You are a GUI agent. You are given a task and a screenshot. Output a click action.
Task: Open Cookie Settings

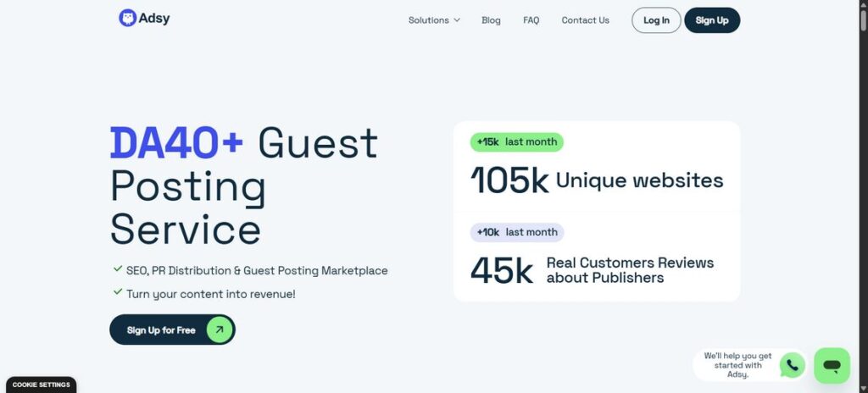(x=41, y=385)
